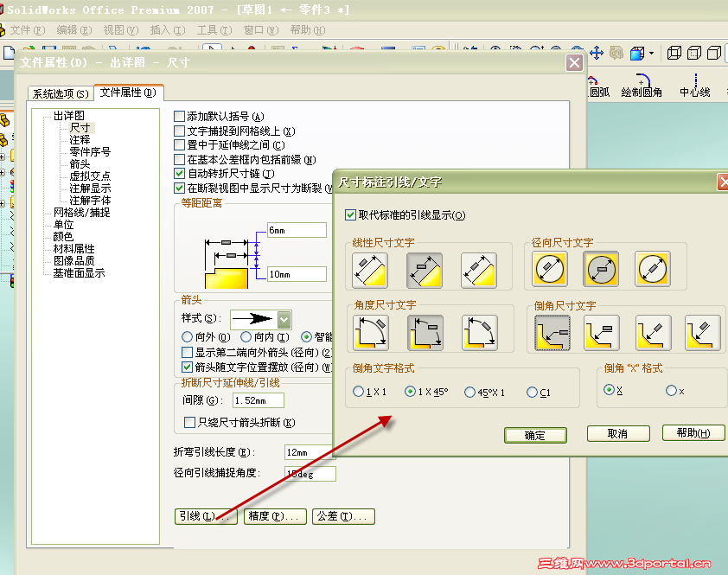Close the 文件属性 dialog

[574, 63]
